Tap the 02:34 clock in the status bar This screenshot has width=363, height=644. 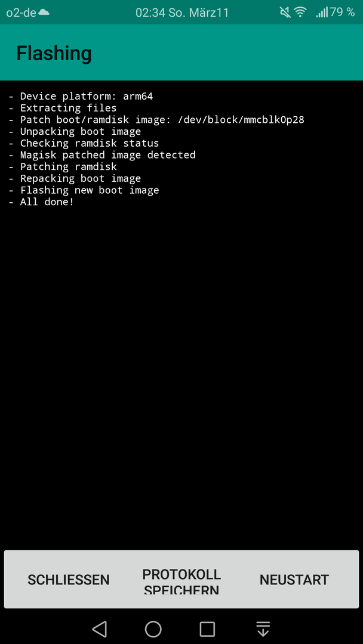[149, 13]
